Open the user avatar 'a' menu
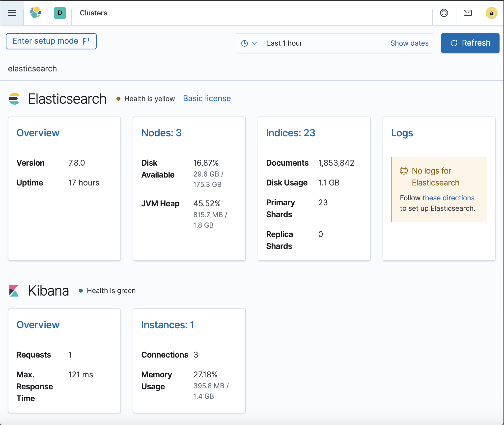Viewport: 504px width, 425px height. [x=492, y=13]
